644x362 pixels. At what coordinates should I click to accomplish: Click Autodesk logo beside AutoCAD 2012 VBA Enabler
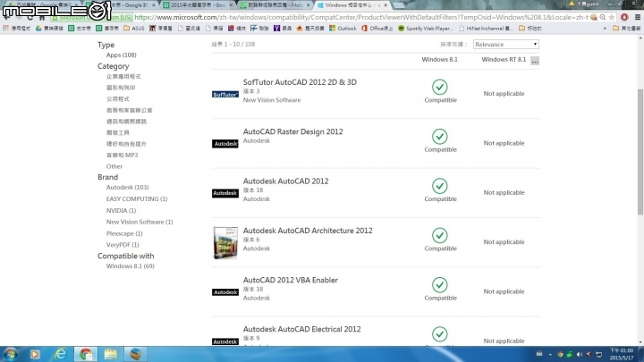point(225,292)
